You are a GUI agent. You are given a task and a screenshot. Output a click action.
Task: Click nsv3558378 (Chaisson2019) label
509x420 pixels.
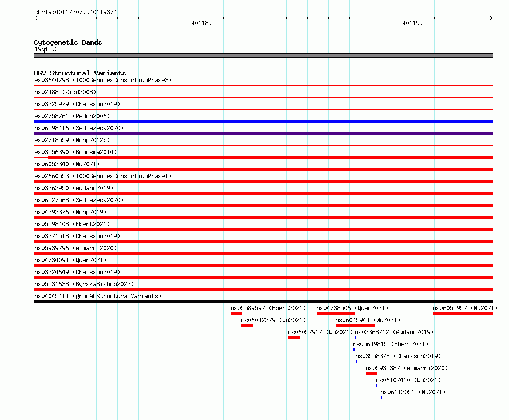pos(398,356)
